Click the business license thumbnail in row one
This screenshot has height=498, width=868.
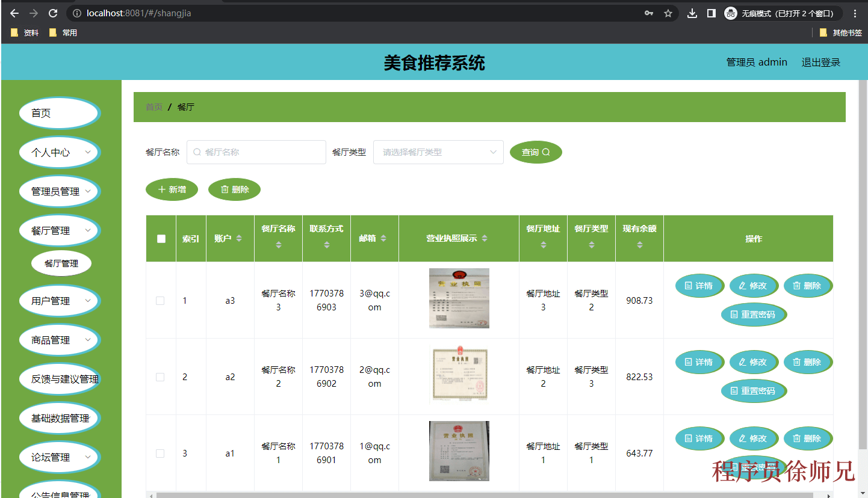click(x=459, y=298)
